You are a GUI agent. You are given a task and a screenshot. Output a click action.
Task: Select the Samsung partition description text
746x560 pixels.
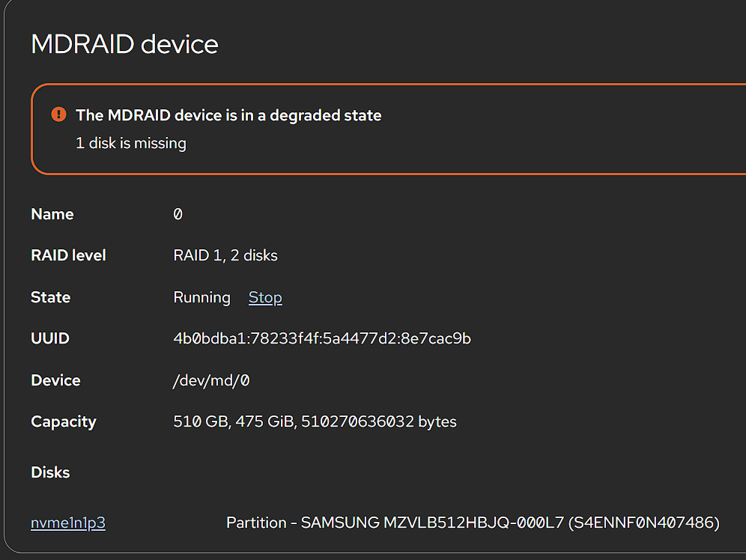[473, 523]
